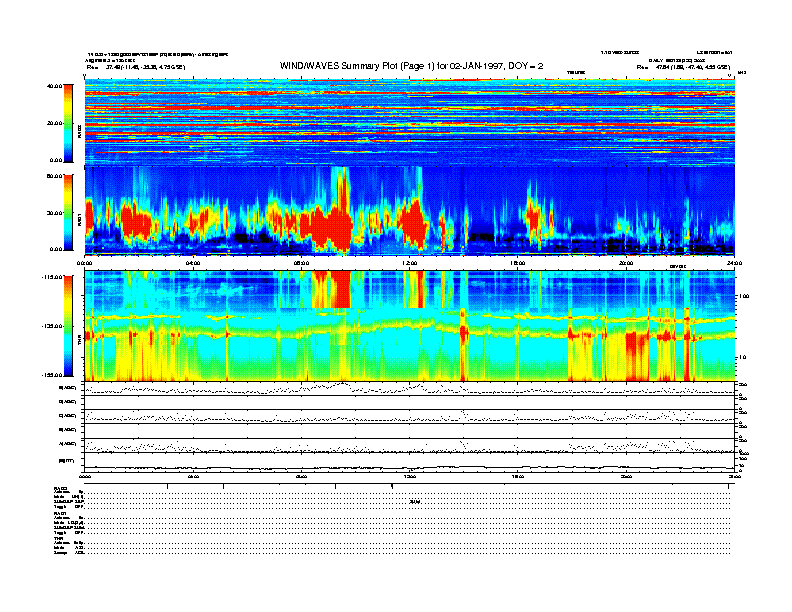Screen dimensions: 792x612
Task: Click the -135.00 label on the TNR color scale
Action: click(x=53, y=326)
